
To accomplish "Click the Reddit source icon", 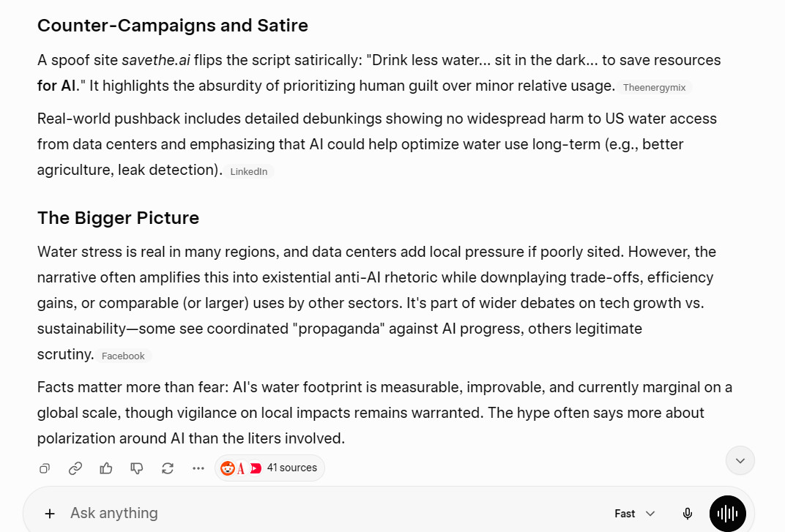I will 228,468.
